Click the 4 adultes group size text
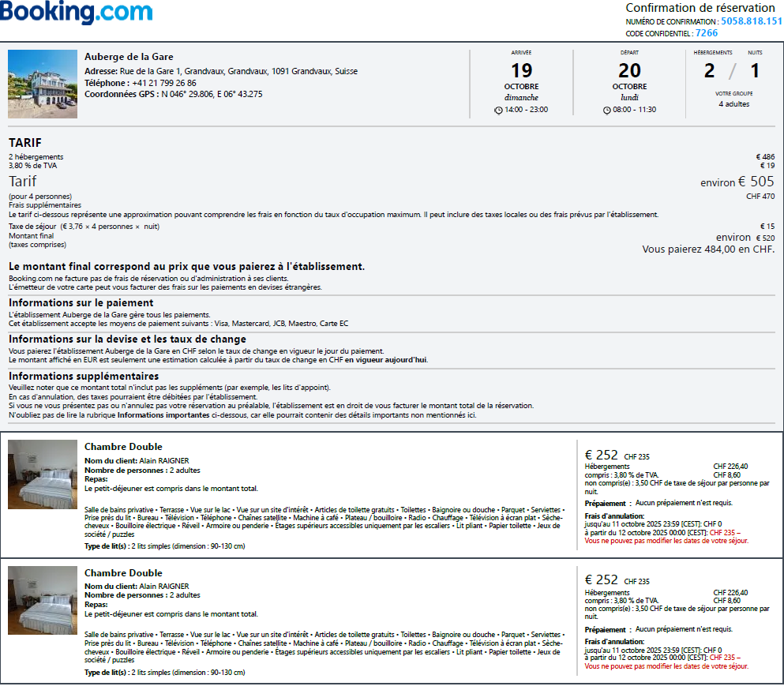 (x=733, y=104)
